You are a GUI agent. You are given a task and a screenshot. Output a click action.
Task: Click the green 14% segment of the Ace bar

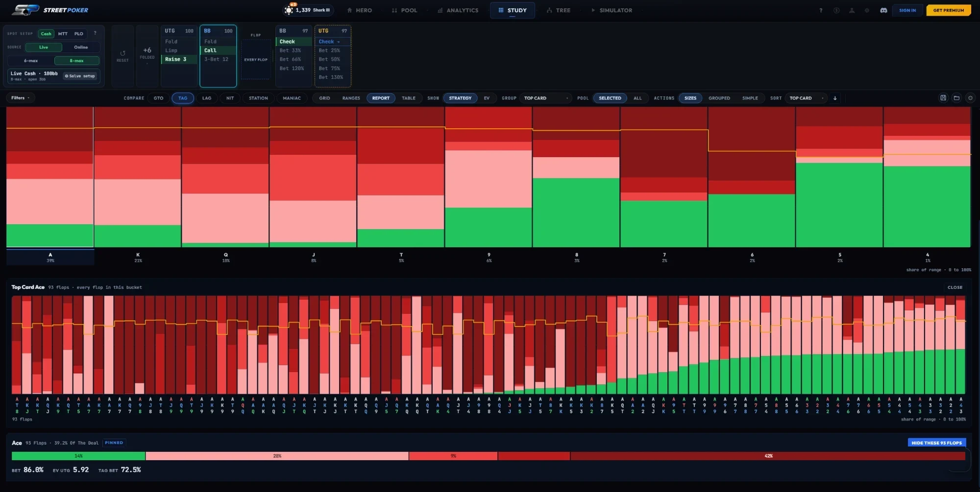click(x=78, y=456)
